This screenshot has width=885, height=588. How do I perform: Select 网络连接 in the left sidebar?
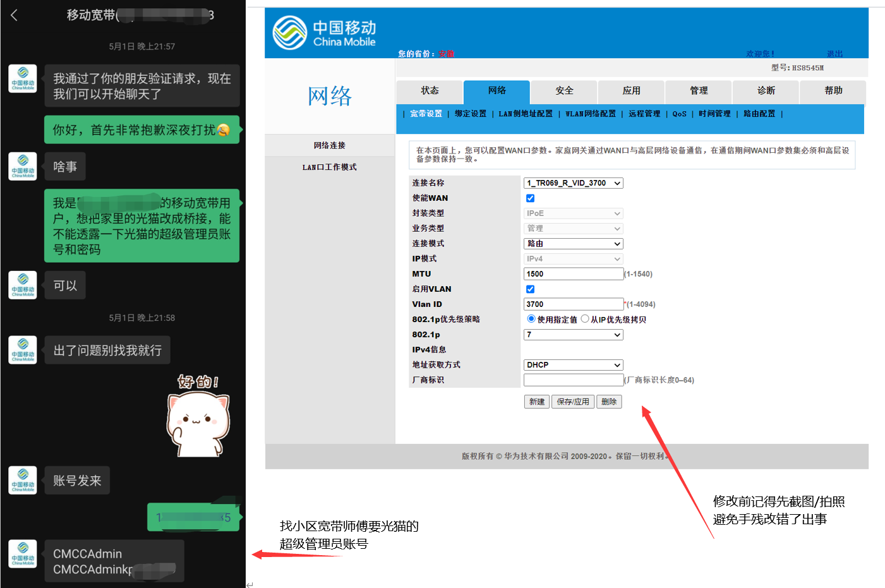(330, 145)
